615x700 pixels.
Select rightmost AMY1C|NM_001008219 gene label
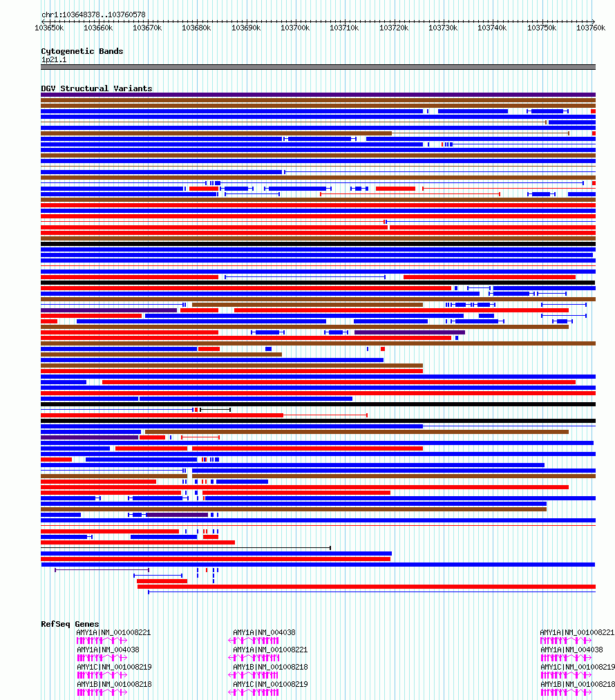click(578, 667)
